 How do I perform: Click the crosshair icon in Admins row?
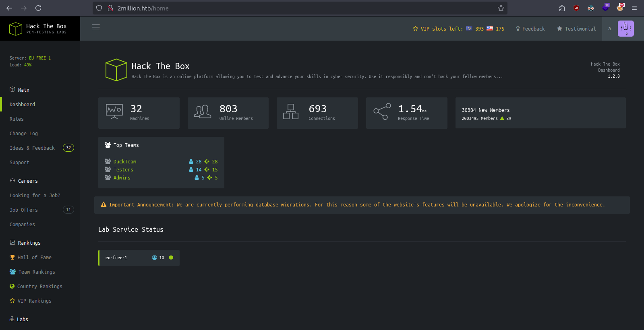click(x=209, y=177)
